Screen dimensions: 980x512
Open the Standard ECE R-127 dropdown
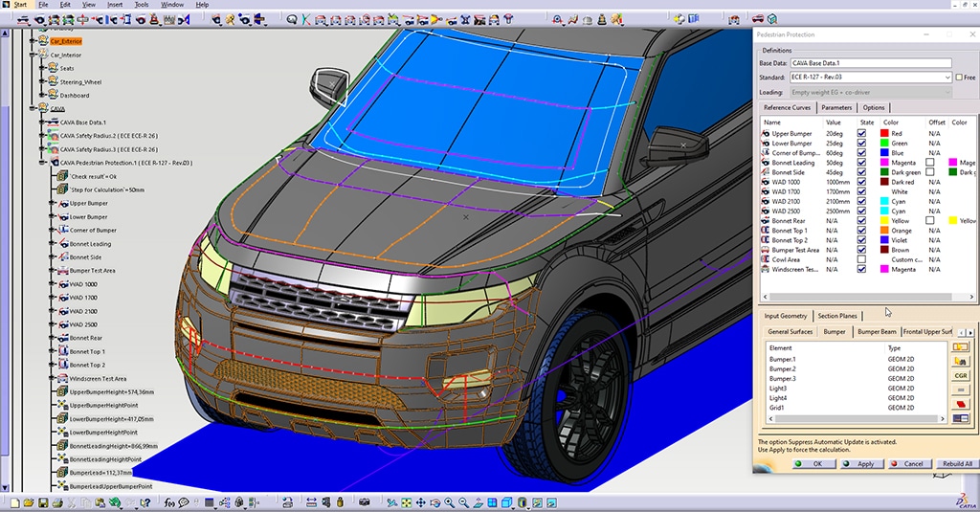coord(947,78)
